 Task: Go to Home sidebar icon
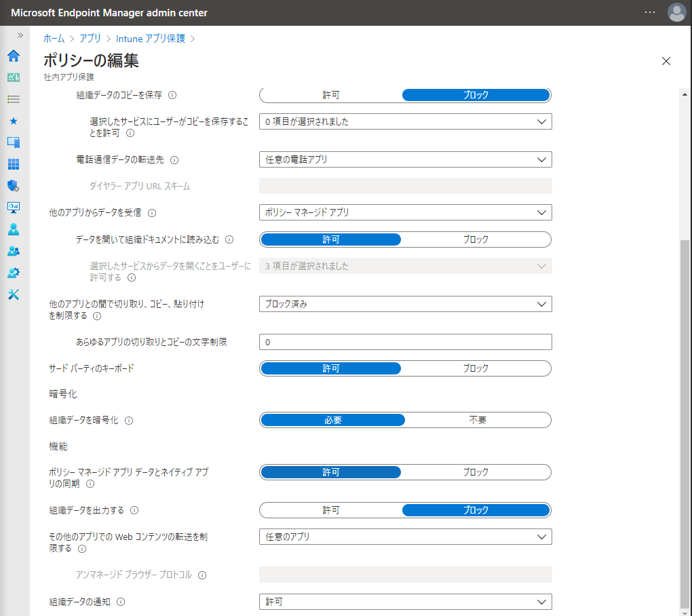(x=14, y=56)
